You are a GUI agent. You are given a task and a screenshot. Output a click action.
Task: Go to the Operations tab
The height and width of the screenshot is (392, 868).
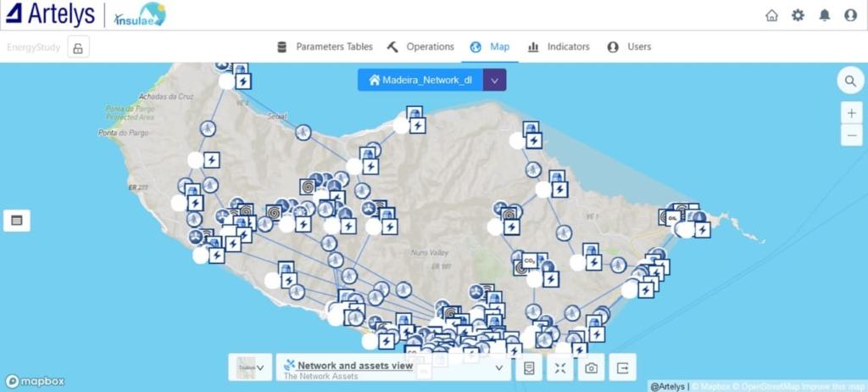[420, 47]
